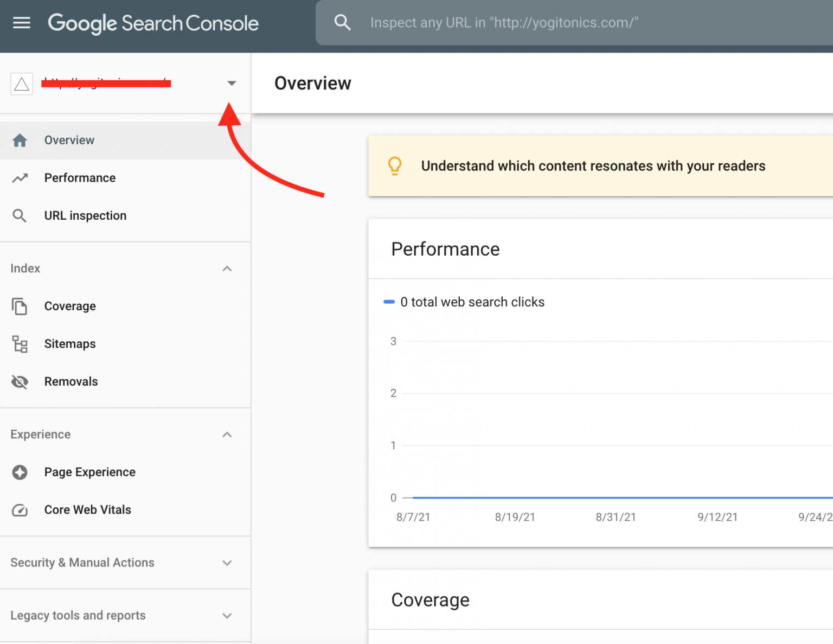Image resolution: width=833 pixels, height=644 pixels.
Task: Click the Overview home icon
Action: pyautogui.click(x=20, y=141)
